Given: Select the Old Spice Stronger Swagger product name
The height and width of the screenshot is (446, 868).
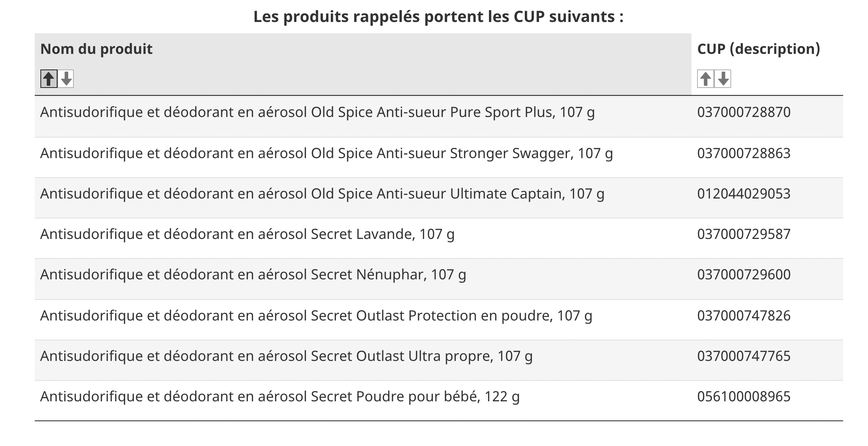Looking at the screenshot, I should [x=326, y=154].
